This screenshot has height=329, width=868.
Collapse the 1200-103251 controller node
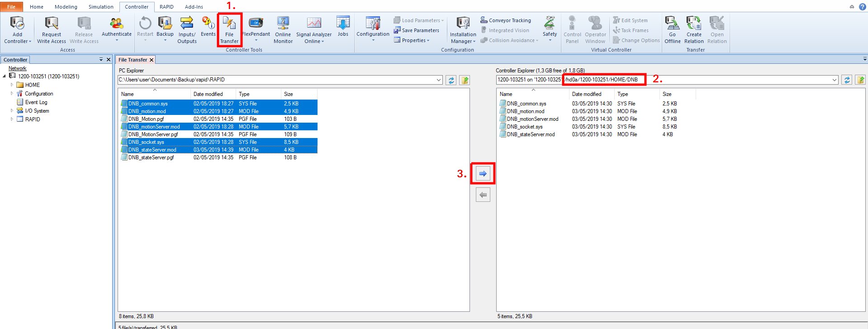(x=5, y=76)
